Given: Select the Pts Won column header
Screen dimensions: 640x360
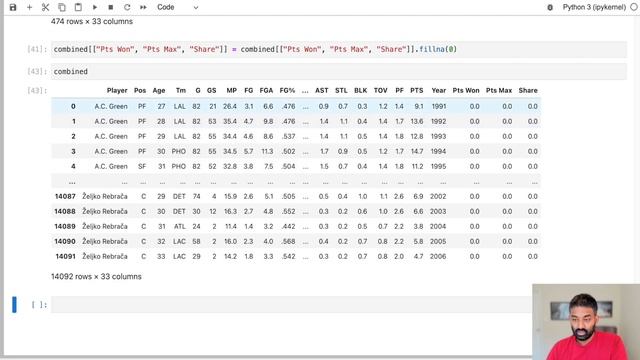Looking at the screenshot, I should coord(466,91).
